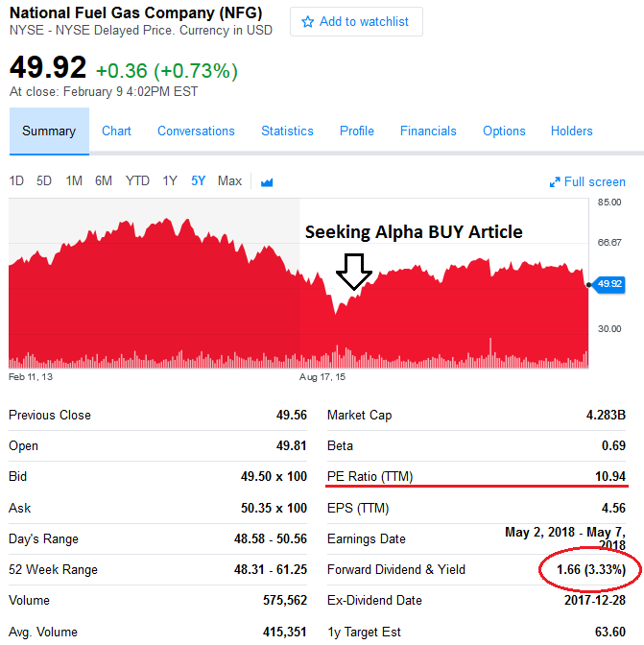The height and width of the screenshot is (645, 644).
Task: Click 52 Week Range value 48.31 - 61.25
Action: [271, 570]
